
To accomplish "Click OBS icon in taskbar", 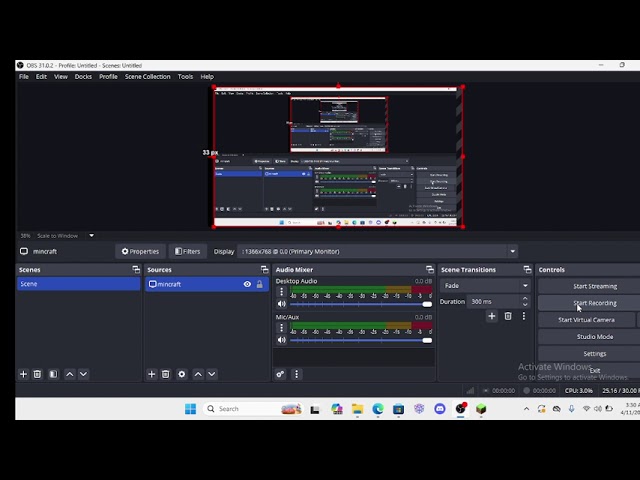I will (x=461, y=409).
